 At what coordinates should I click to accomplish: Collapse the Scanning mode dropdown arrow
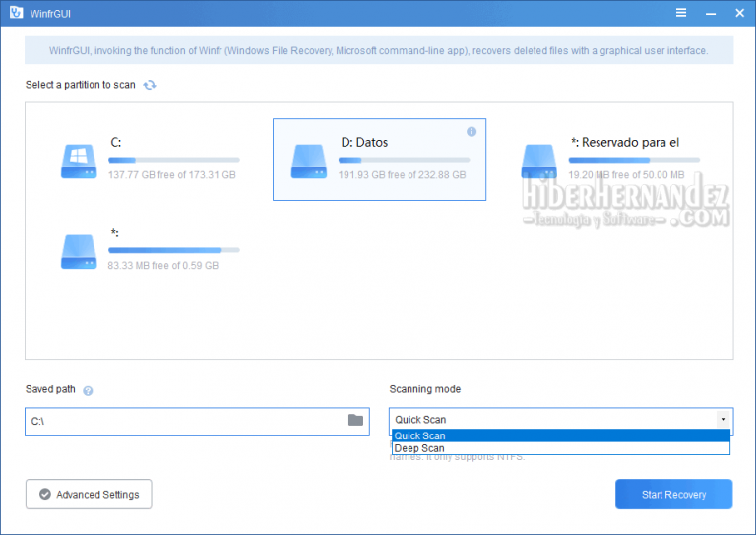724,420
